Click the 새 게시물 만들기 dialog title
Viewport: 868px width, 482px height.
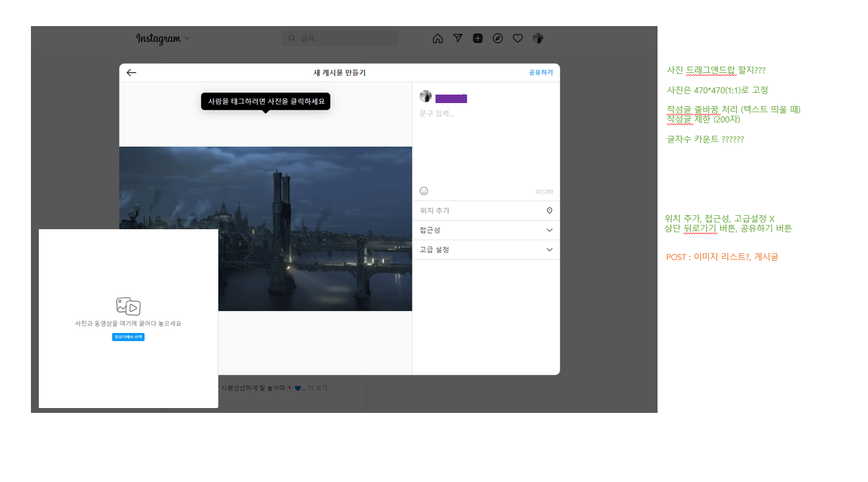pyautogui.click(x=340, y=73)
